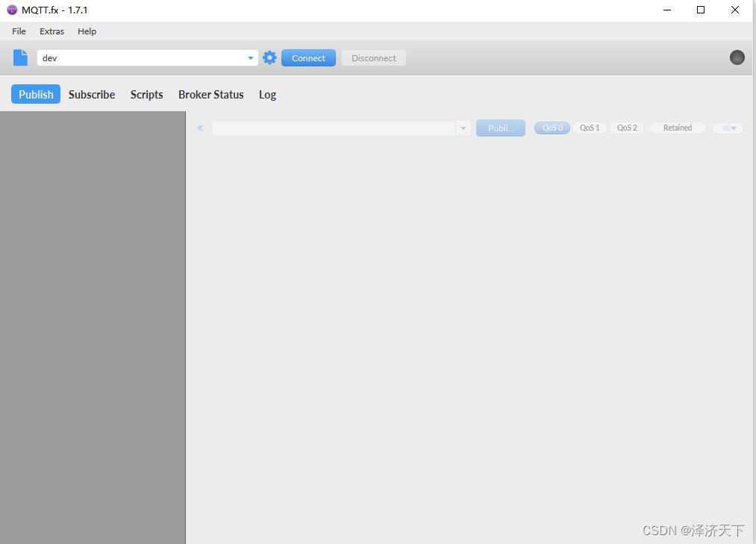Screen dimensions: 756x544
Task: Minimize the MQTT.fx window
Action: point(667,10)
